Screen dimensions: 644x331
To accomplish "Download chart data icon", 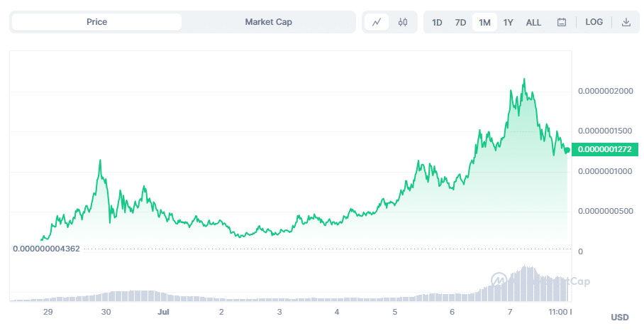I will 626,22.
